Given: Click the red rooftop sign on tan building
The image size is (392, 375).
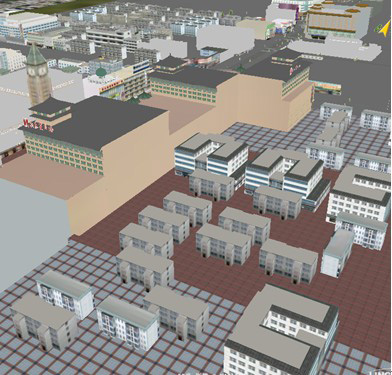Looking at the screenshot, I should coord(38,126).
